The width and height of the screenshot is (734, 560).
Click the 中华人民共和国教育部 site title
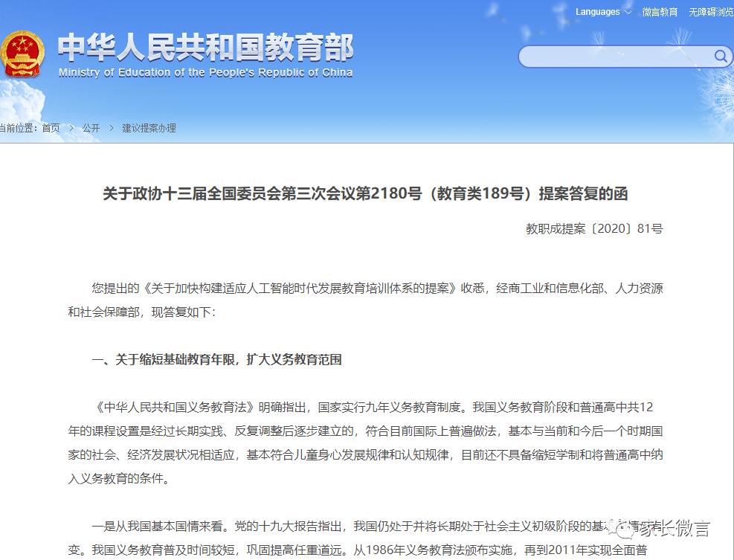pos(205,48)
